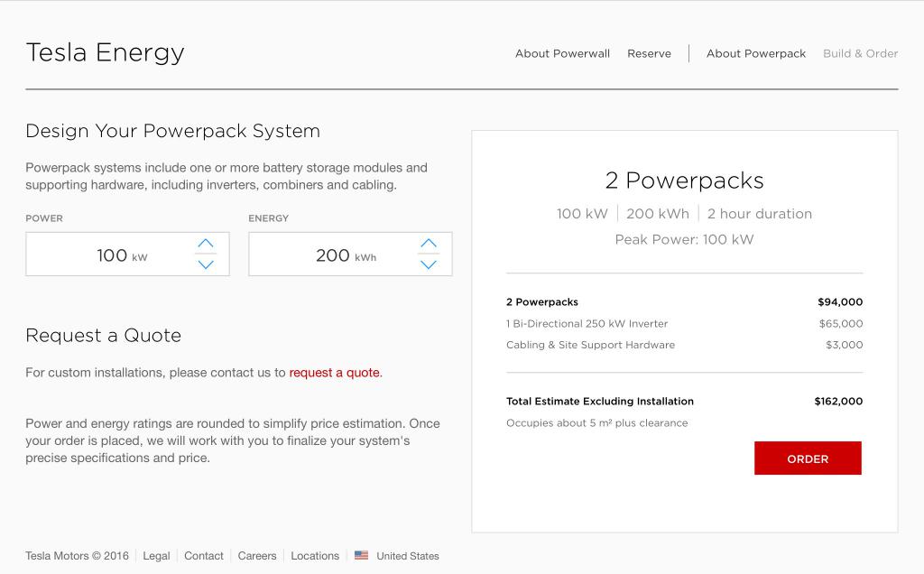924x574 pixels.
Task: Click the 2 hour duration text
Action: click(x=760, y=213)
